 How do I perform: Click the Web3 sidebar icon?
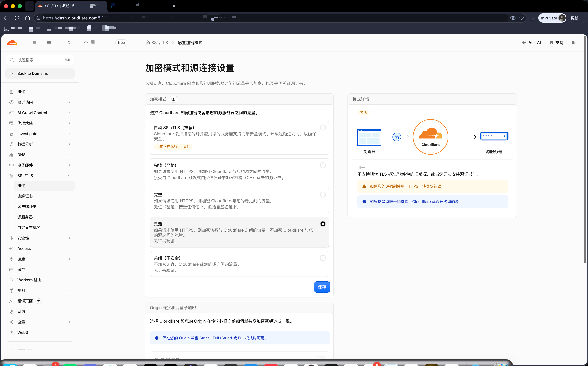click(x=11, y=332)
